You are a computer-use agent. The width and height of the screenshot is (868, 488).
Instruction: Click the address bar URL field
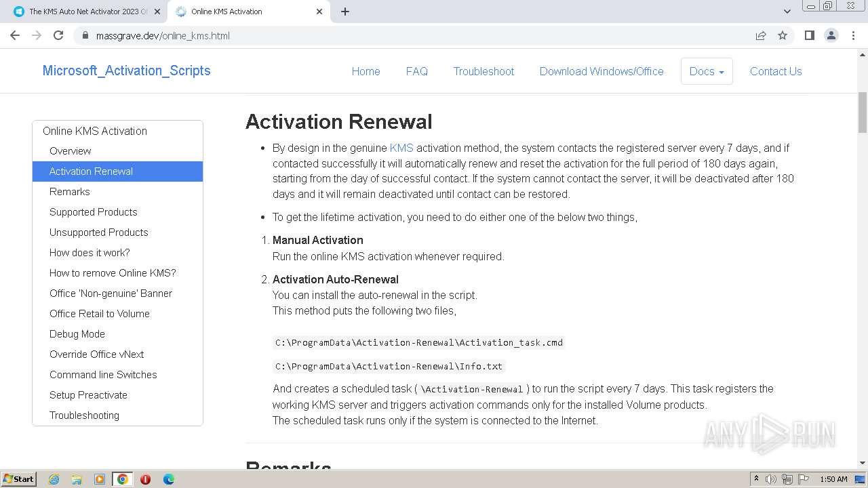(420, 35)
